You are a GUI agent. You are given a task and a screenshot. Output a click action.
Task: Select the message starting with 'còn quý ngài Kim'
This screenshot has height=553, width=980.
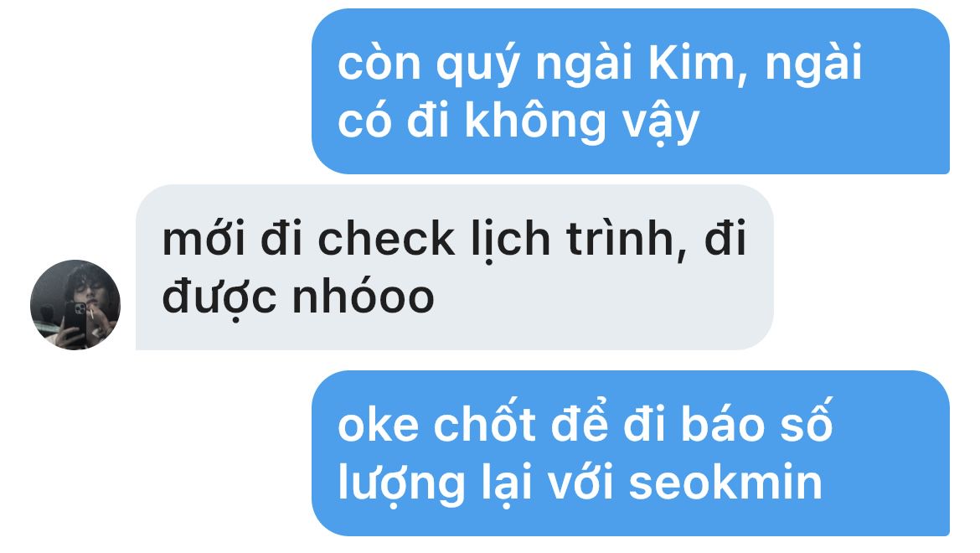pyautogui.click(x=631, y=91)
